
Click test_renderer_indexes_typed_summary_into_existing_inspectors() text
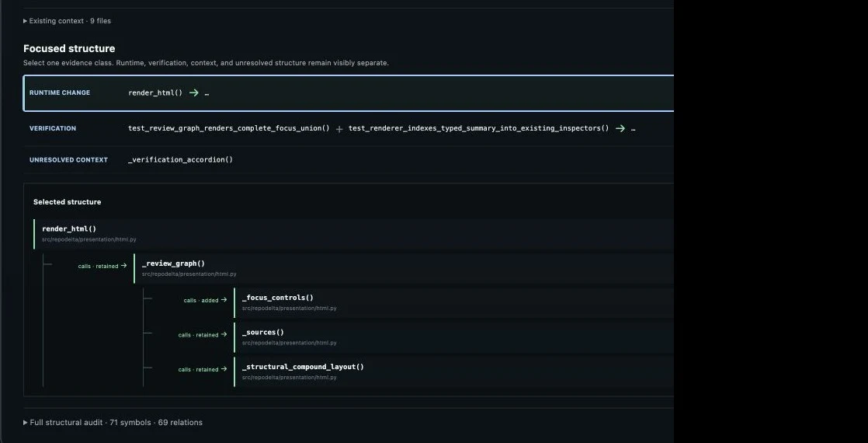[479, 128]
